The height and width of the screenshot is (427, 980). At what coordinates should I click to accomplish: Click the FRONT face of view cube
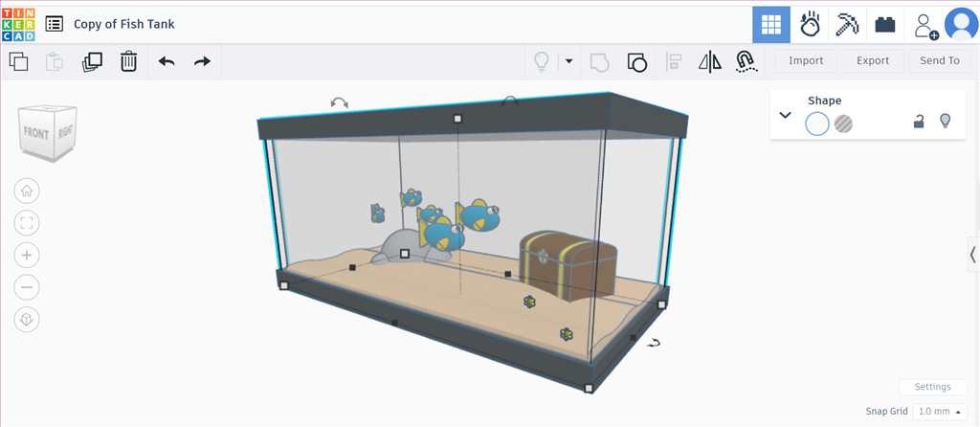click(35, 133)
